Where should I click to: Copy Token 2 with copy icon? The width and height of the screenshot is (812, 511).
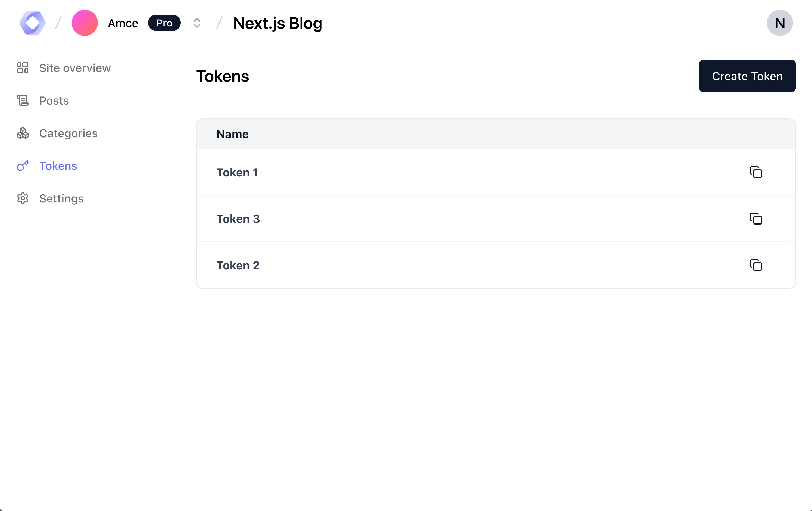[x=756, y=266]
